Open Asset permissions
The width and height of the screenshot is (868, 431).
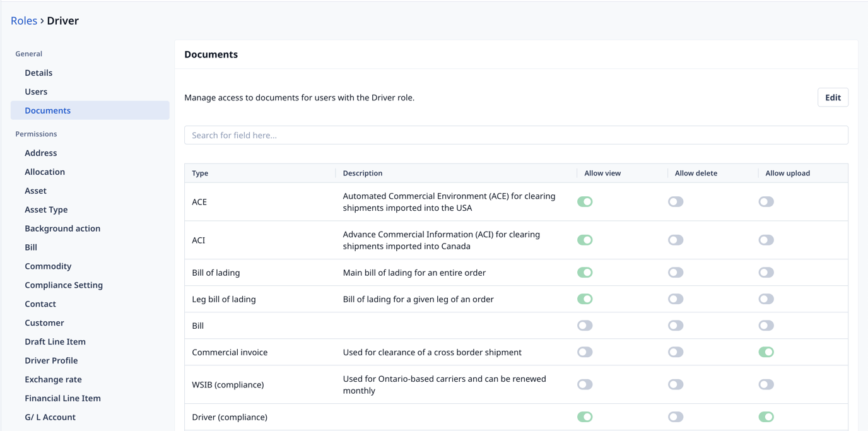[90, 191]
